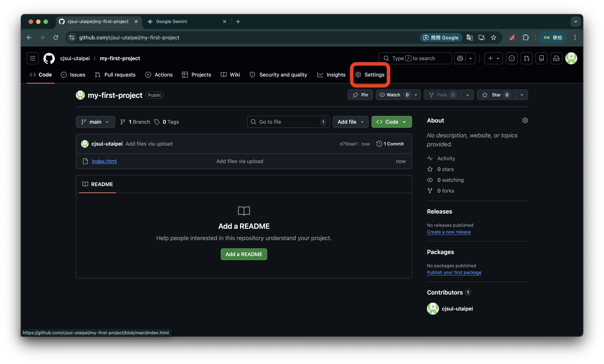Select the README tab
The height and width of the screenshot is (364, 604).
pyautogui.click(x=98, y=184)
